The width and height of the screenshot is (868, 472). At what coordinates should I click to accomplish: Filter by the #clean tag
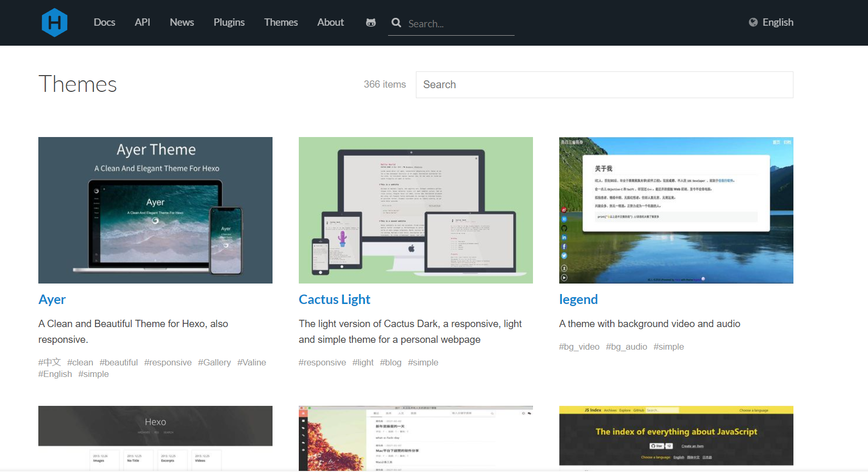80,362
